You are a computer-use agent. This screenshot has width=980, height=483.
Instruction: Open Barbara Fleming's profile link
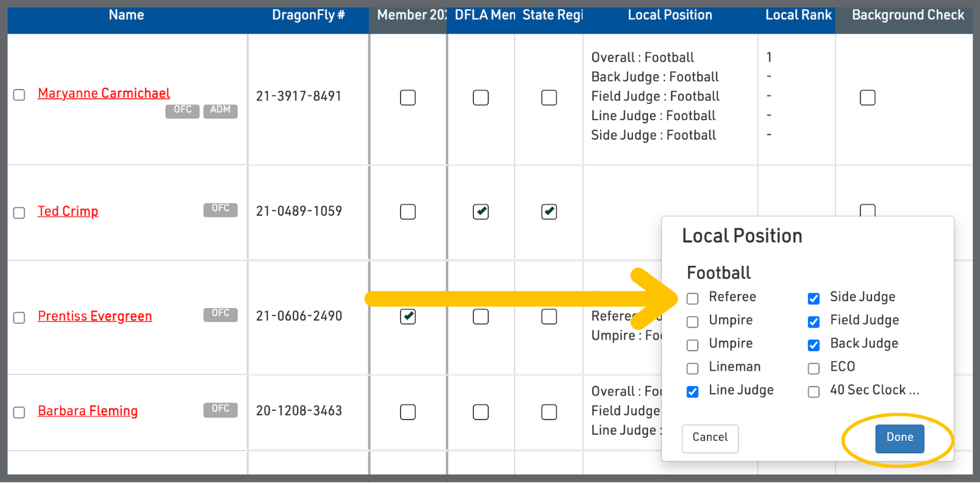coord(88,411)
